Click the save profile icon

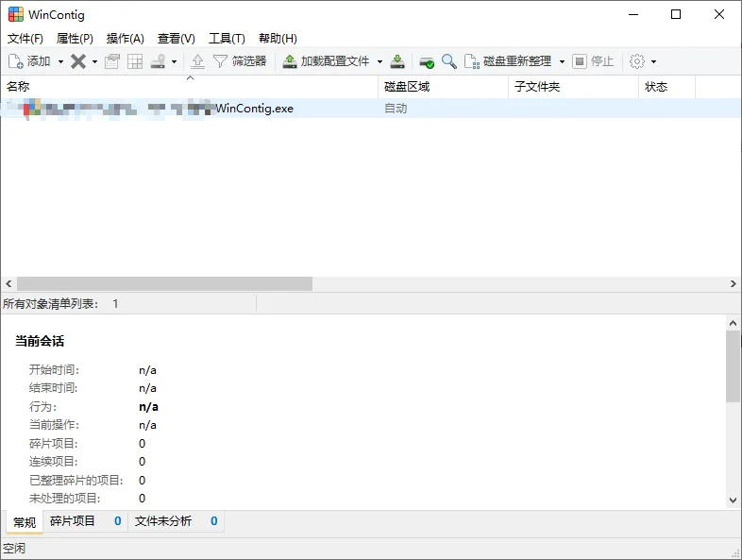[x=398, y=61]
